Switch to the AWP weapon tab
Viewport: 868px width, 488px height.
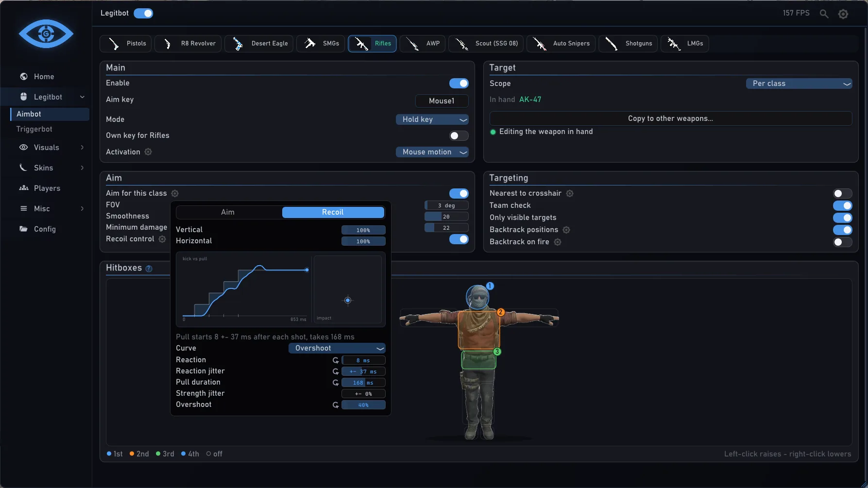click(423, 44)
